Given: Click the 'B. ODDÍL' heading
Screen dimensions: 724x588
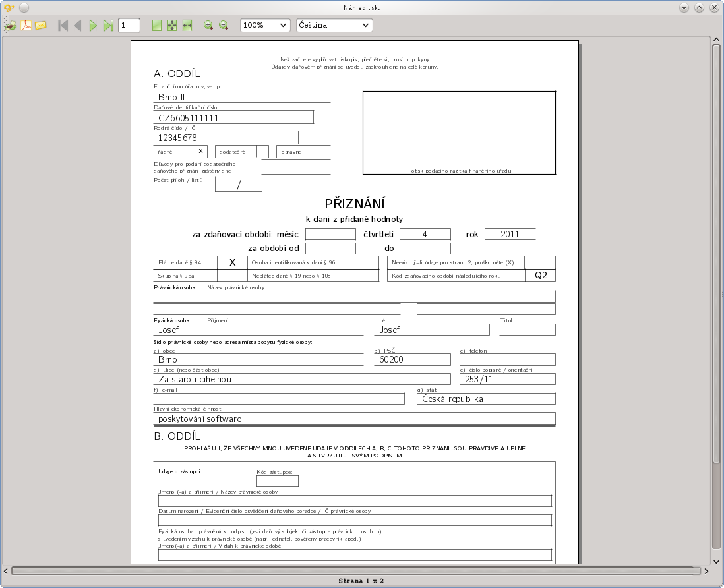Looking at the screenshot, I should 177,436.
